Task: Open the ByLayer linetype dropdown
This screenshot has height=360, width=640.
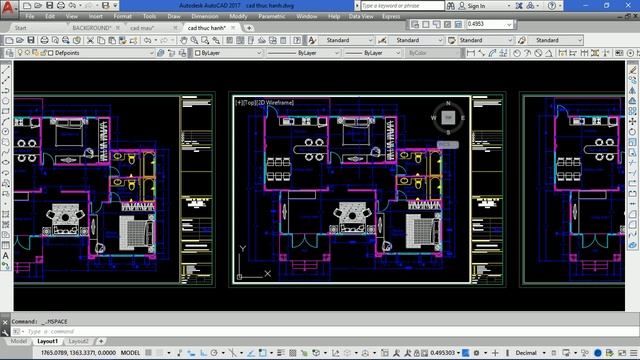Action: point(337,53)
